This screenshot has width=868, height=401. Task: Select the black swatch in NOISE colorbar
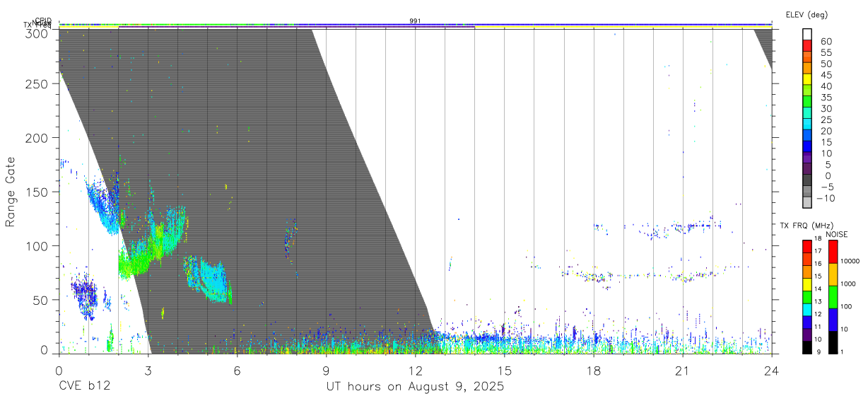pyautogui.click(x=833, y=342)
